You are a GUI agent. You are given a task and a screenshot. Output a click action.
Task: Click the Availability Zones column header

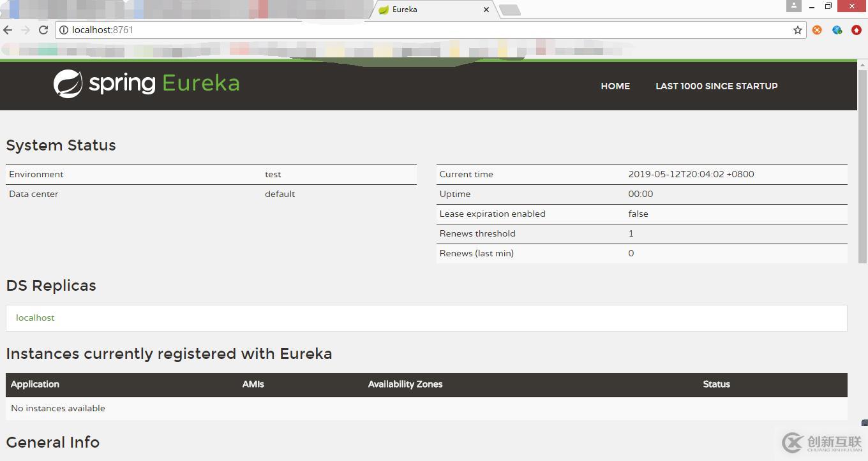[405, 384]
